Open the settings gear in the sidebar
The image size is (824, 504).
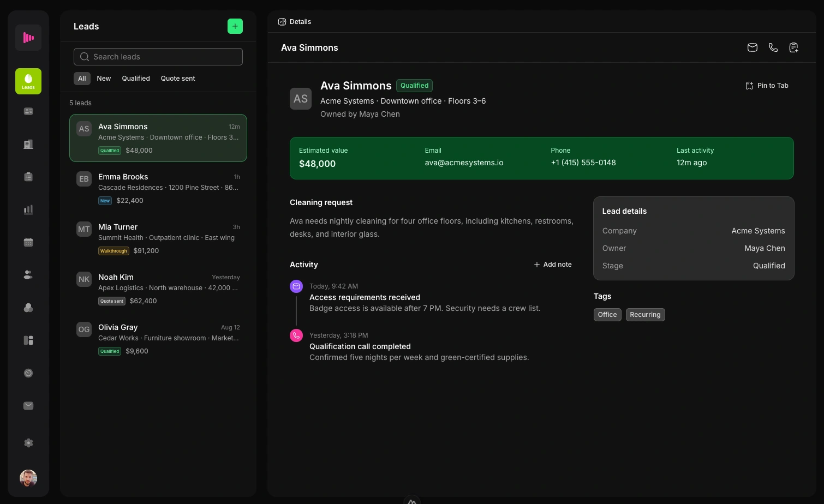pyautogui.click(x=28, y=443)
